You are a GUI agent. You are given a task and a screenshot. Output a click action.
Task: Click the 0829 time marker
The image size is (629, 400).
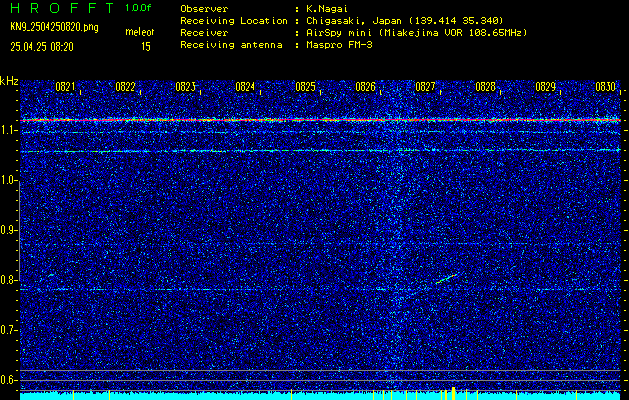[x=546, y=87]
